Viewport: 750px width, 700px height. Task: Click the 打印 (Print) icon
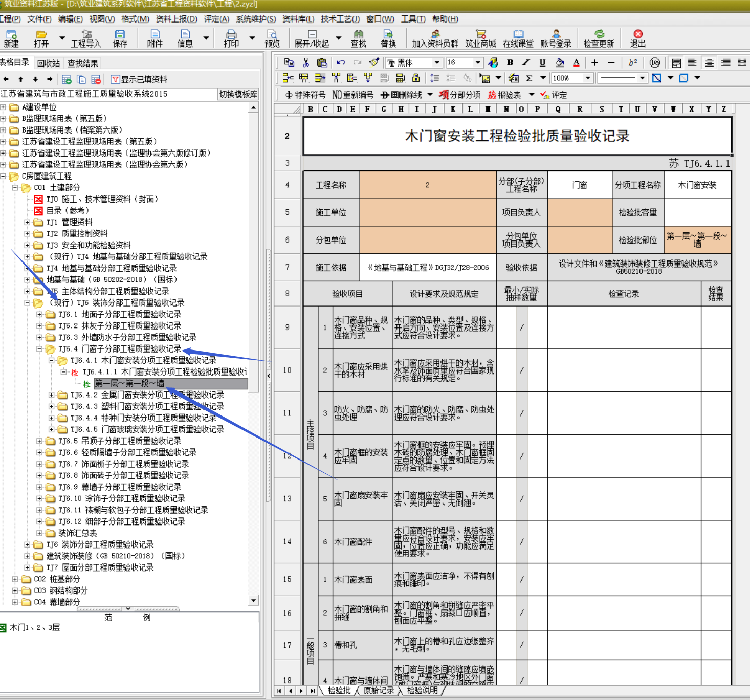click(231, 38)
